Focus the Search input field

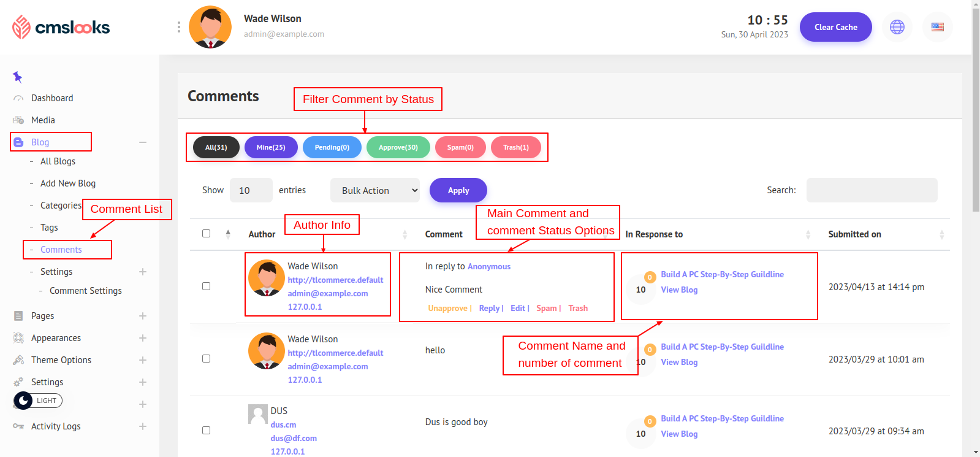[x=872, y=190]
